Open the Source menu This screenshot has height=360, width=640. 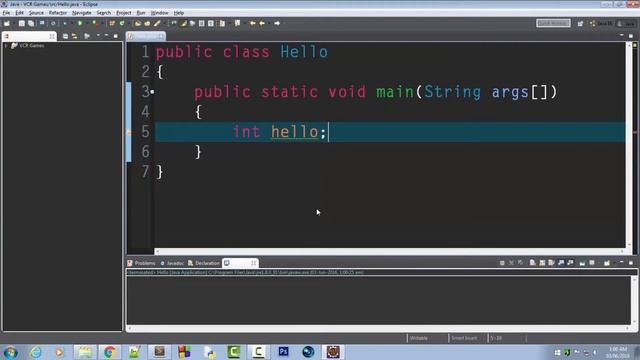(x=36, y=13)
